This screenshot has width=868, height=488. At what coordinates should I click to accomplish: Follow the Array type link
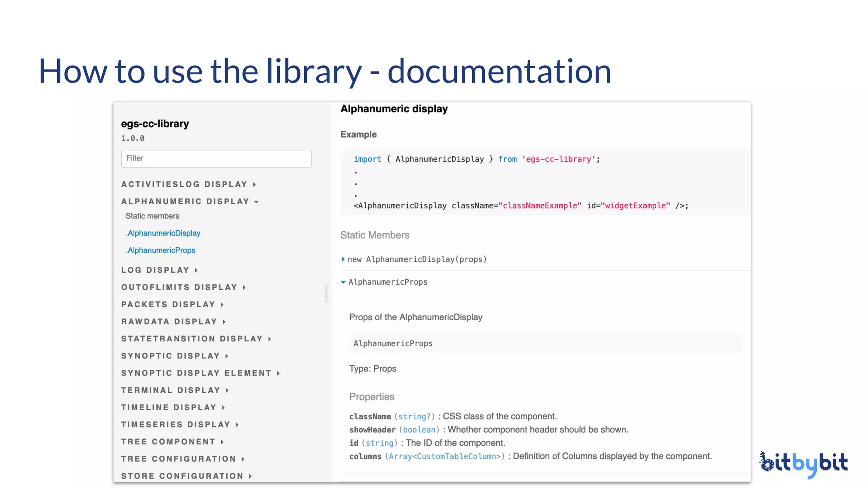point(401,456)
